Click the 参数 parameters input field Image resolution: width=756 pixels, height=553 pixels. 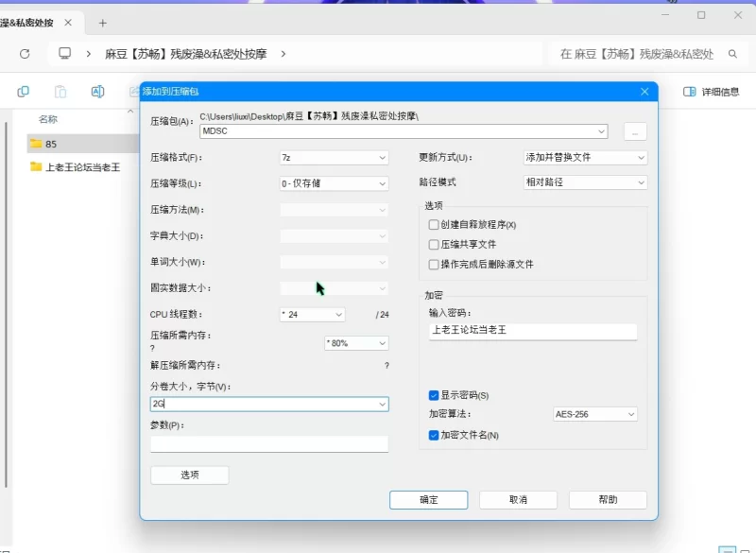click(x=269, y=443)
